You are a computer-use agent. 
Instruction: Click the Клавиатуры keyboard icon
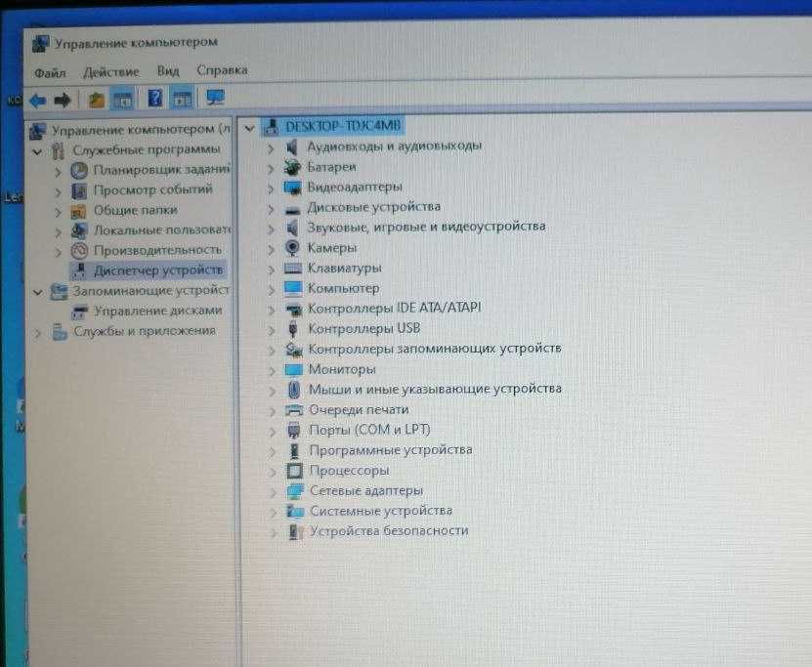[x=292, y=268]
